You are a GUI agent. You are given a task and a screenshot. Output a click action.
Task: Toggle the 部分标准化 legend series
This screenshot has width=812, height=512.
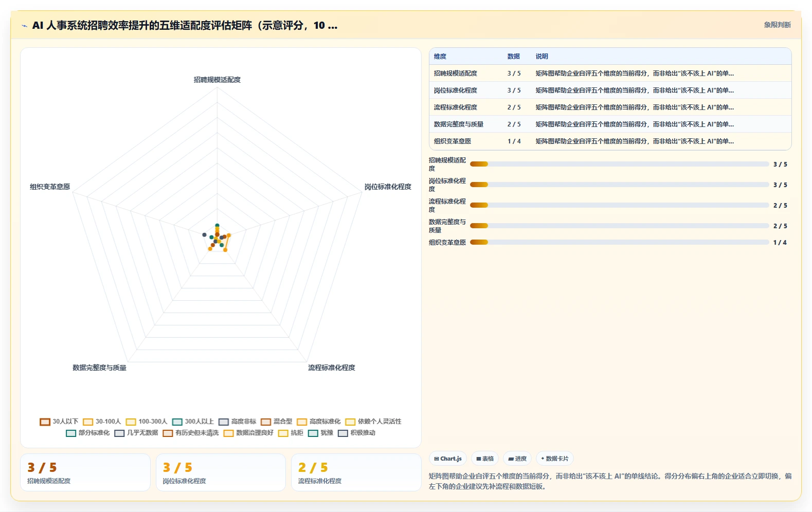coord(87,433)
